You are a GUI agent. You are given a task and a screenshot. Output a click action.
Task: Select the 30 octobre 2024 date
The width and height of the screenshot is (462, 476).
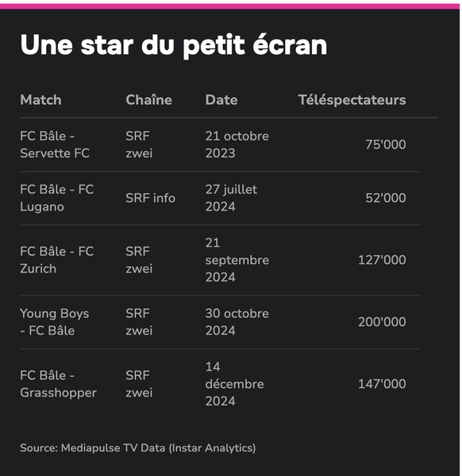[237, 322]
